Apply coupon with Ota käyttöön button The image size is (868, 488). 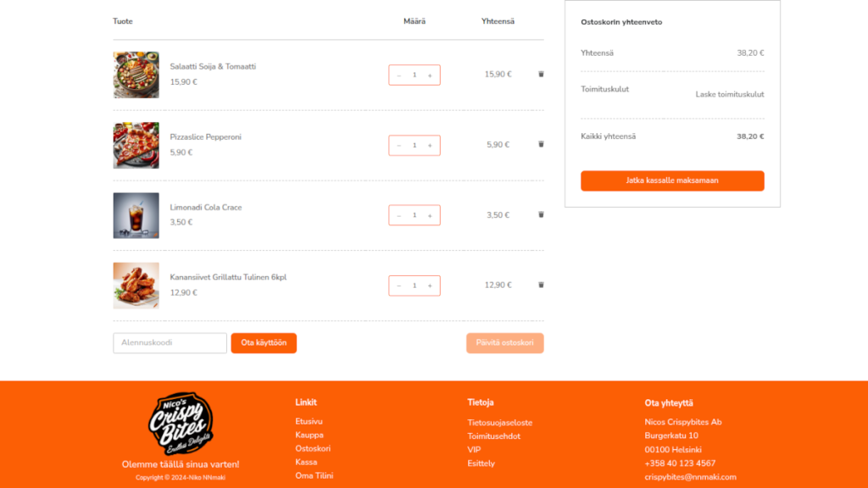(264, 343)
